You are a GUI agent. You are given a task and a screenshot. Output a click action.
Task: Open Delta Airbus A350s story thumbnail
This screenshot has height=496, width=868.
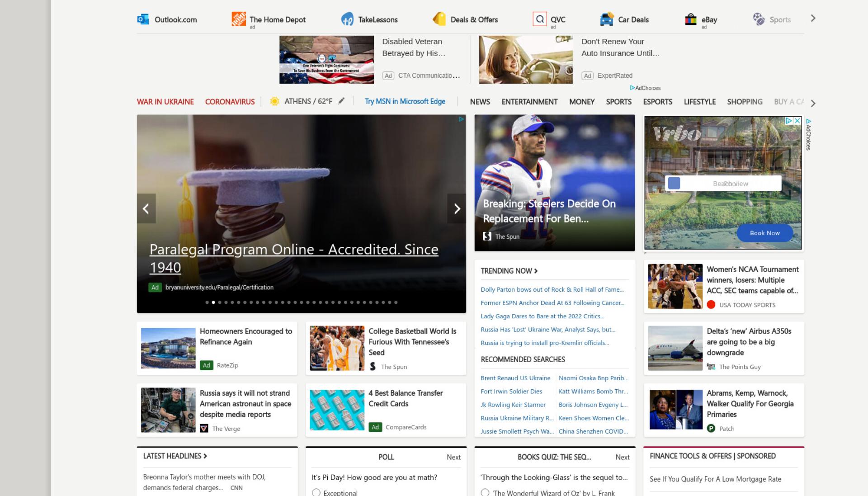pyautogui.click(x=675, y=348)
